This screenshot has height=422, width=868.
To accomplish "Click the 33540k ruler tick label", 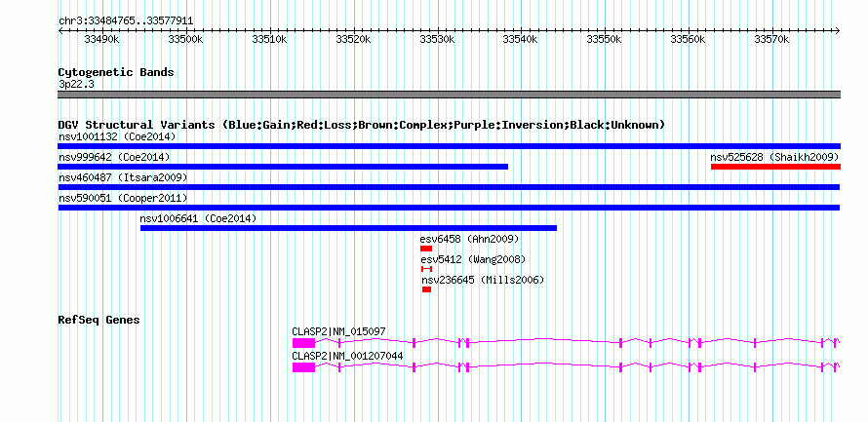I will click(x=521, y=39).
